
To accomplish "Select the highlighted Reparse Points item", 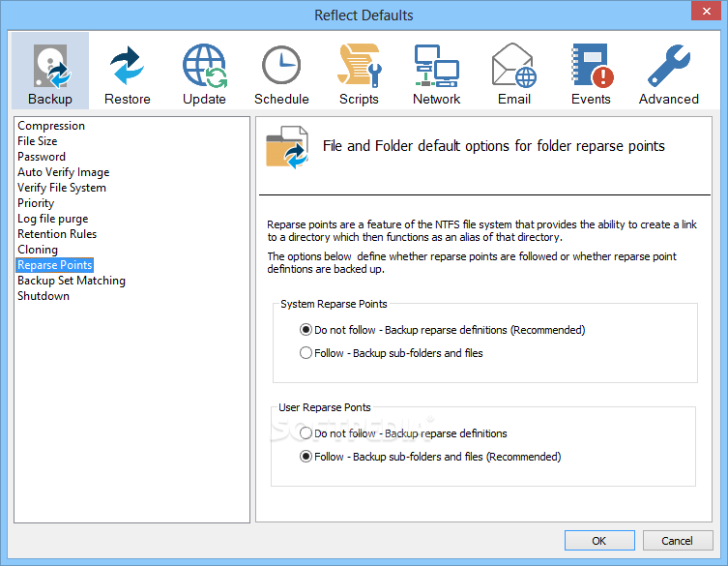I will (x=55, y=265).
